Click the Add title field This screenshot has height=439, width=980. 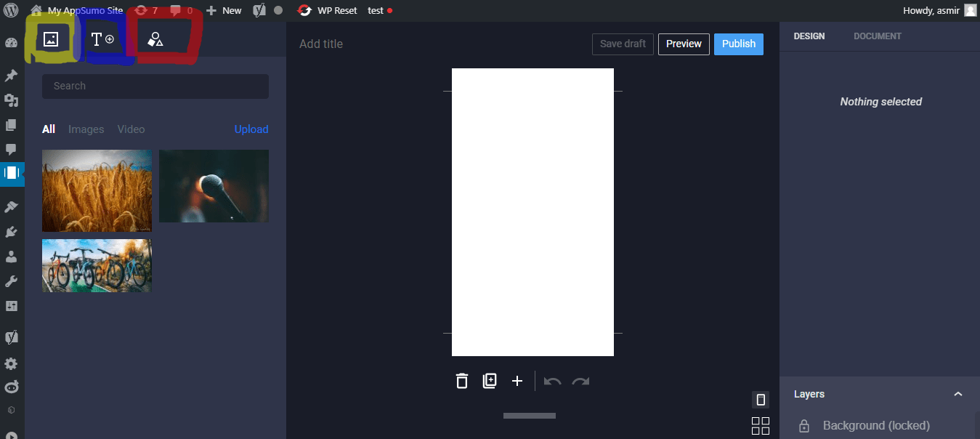click(321, 44)
